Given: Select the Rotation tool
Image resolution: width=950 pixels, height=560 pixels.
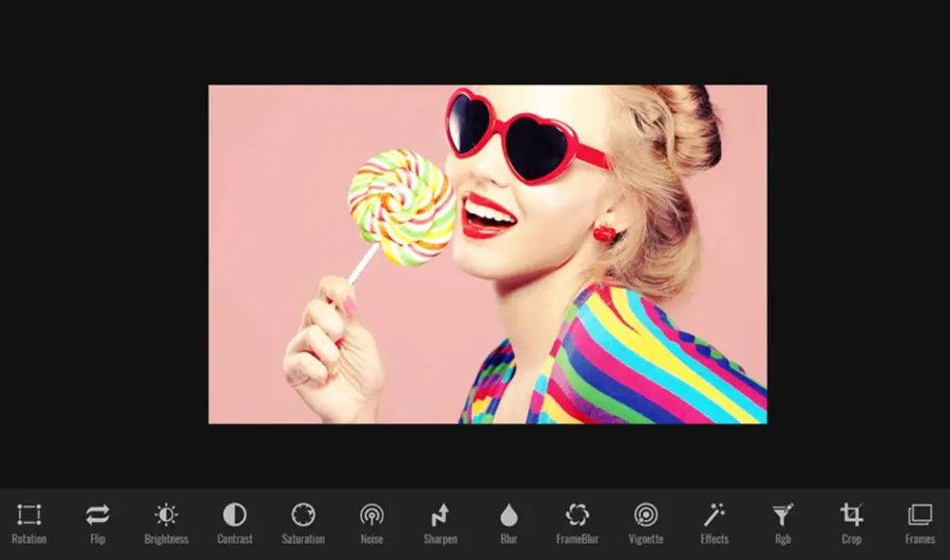Looking at the screenshot, I should (29, 515).
